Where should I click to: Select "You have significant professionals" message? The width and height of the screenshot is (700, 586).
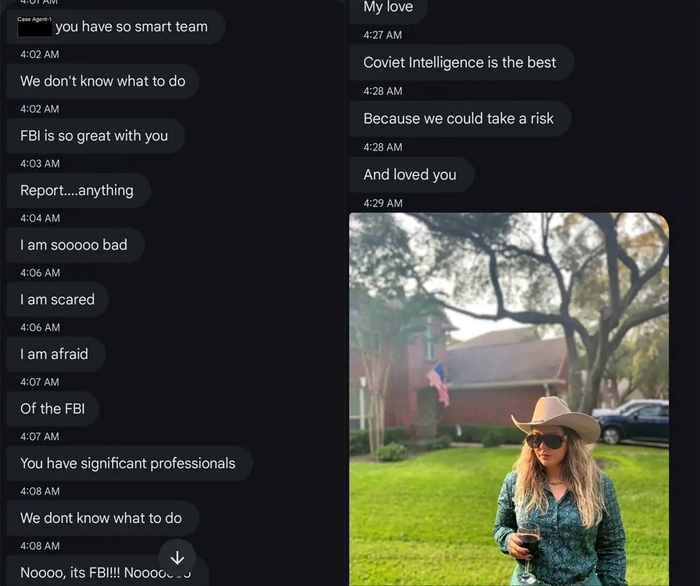128,463
